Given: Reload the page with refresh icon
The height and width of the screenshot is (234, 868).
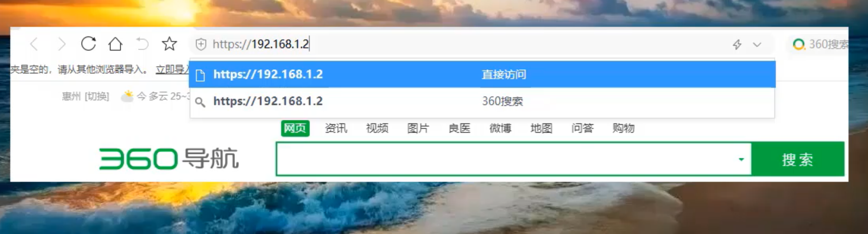Looking at the screenshot, I should coord(88,44).
